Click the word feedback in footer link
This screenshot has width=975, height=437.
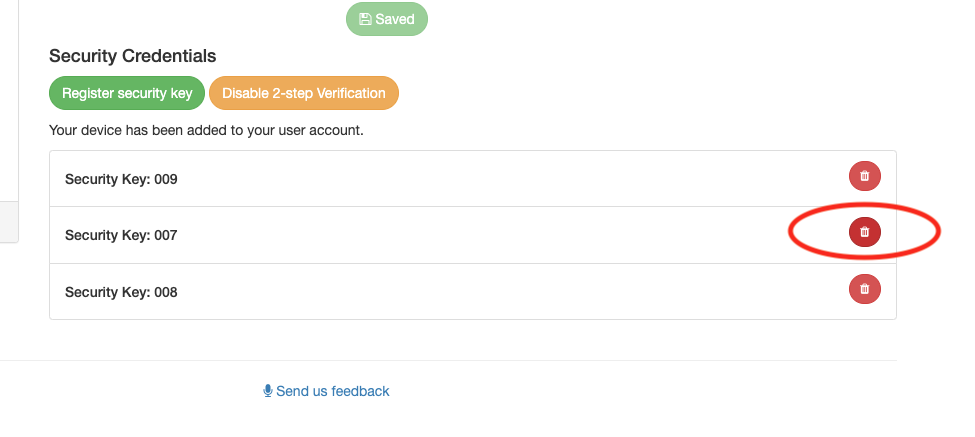[361, 391]
